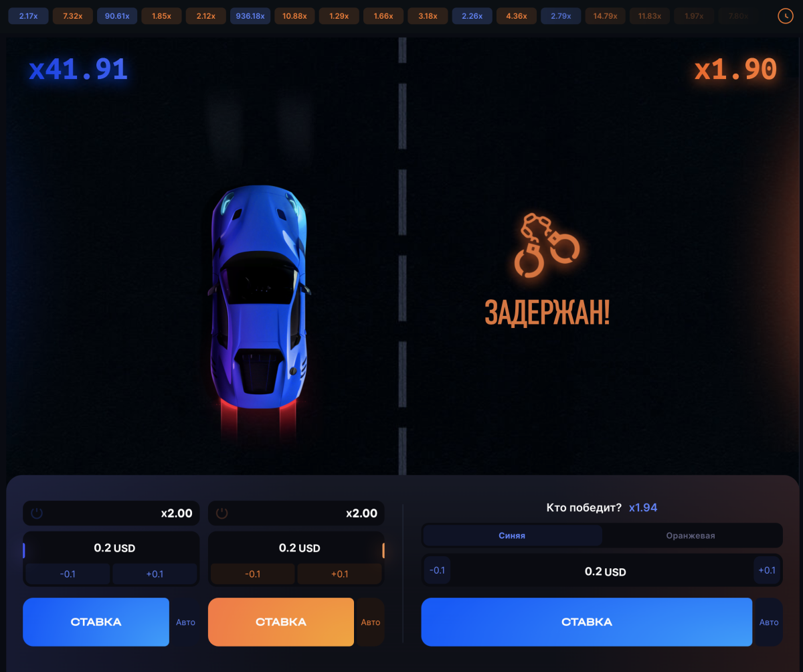Click the orange handcuffs icon

click(x=547, y=245)
